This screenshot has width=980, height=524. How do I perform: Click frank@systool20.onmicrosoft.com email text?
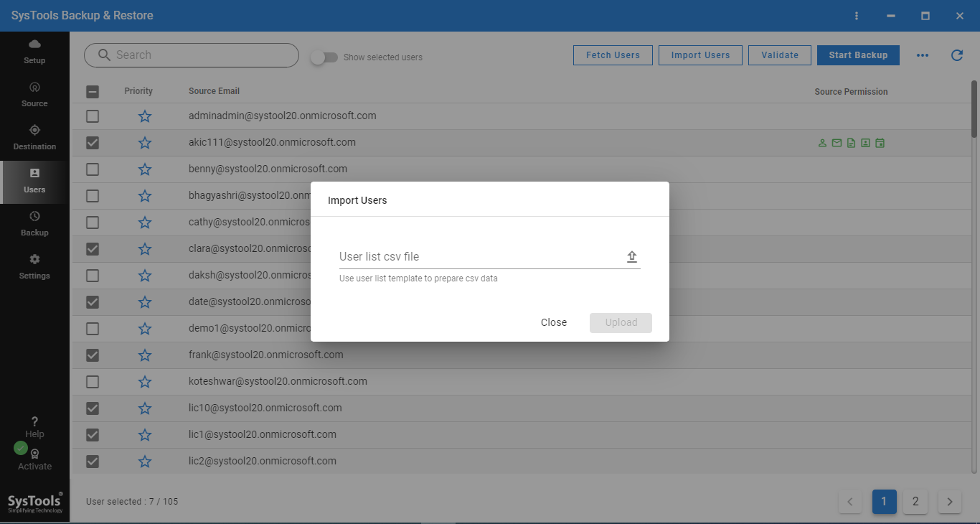[266, 355]
